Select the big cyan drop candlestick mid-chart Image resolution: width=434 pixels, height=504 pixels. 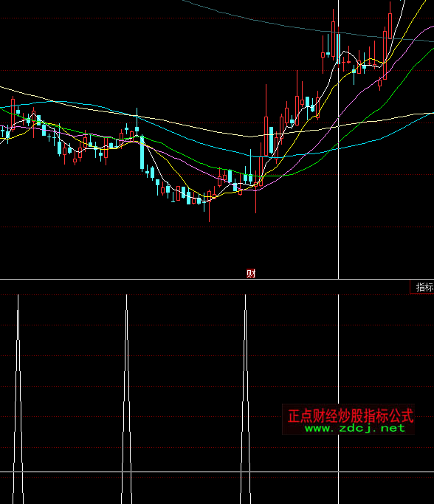[x=142, y=153]
